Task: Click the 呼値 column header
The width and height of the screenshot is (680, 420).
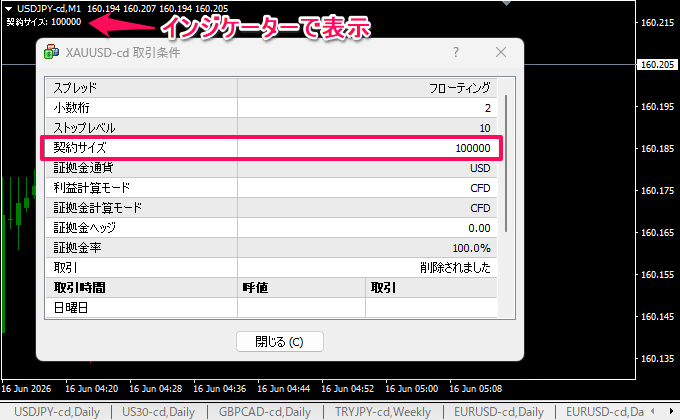Action: pyautogui.click(x=255, y=287)
